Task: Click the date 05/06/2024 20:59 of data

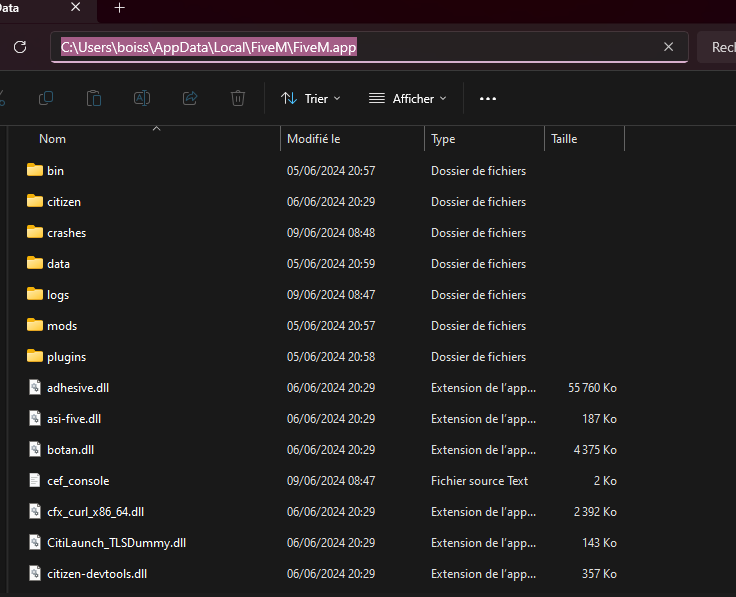Action: click(331, 264)
